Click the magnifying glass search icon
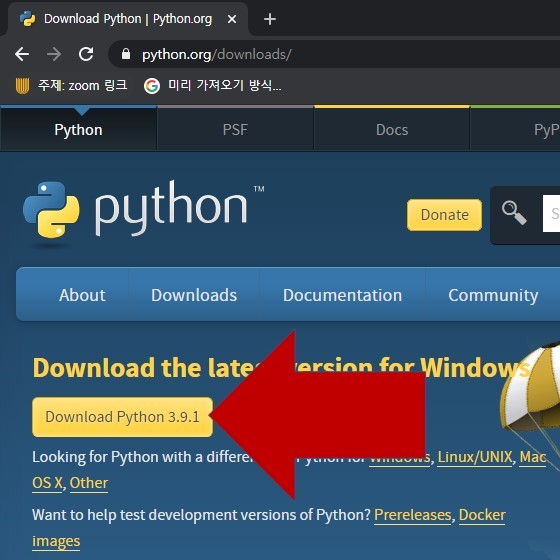The width and height of the screenshot is (560, 560). pos(514,213)
